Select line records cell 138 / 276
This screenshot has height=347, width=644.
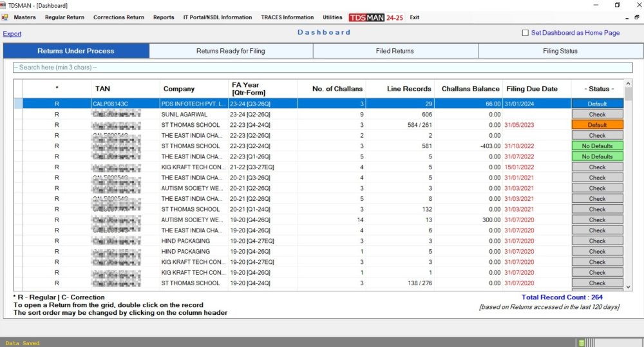tap(400, 283)
